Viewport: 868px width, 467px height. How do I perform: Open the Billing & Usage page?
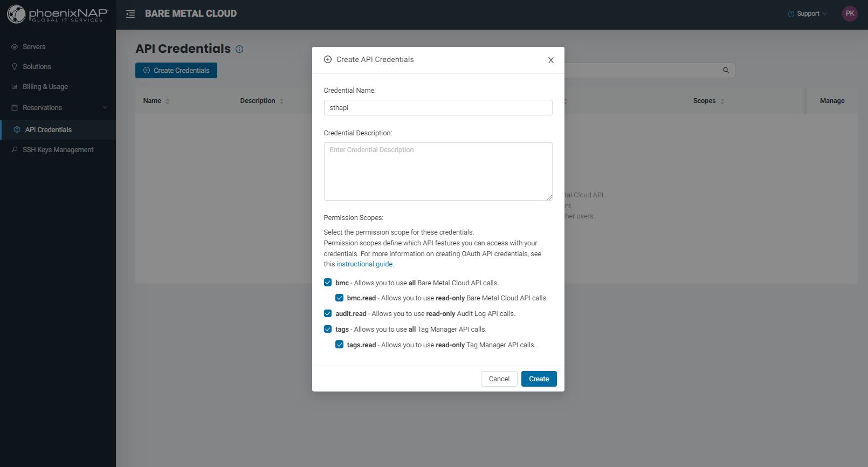(x=45, y=87)
